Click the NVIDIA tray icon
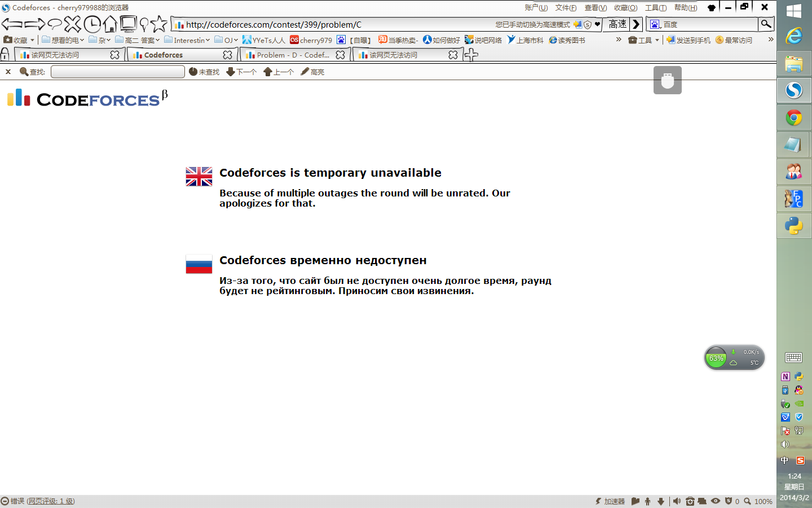Screen dimensions: 812x508 [x=799, y=404]
